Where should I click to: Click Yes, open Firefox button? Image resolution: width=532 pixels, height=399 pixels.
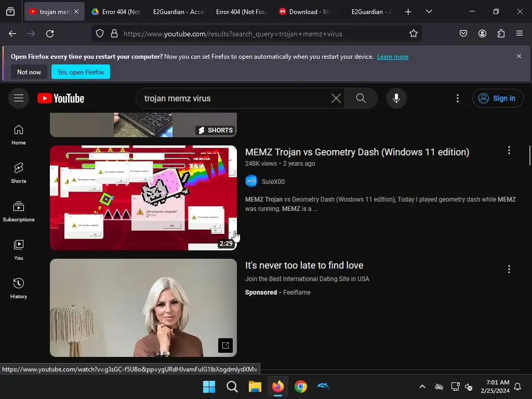[x=81, y=72]
